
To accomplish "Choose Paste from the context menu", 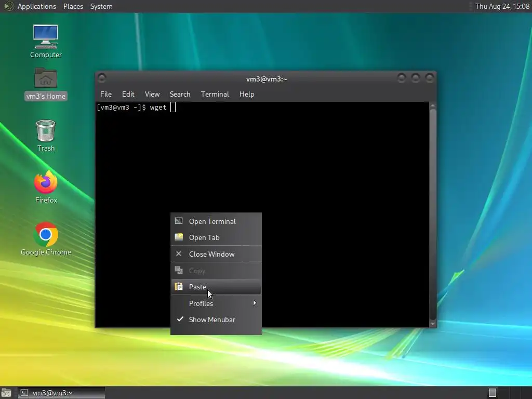I will tap(216, 287).
